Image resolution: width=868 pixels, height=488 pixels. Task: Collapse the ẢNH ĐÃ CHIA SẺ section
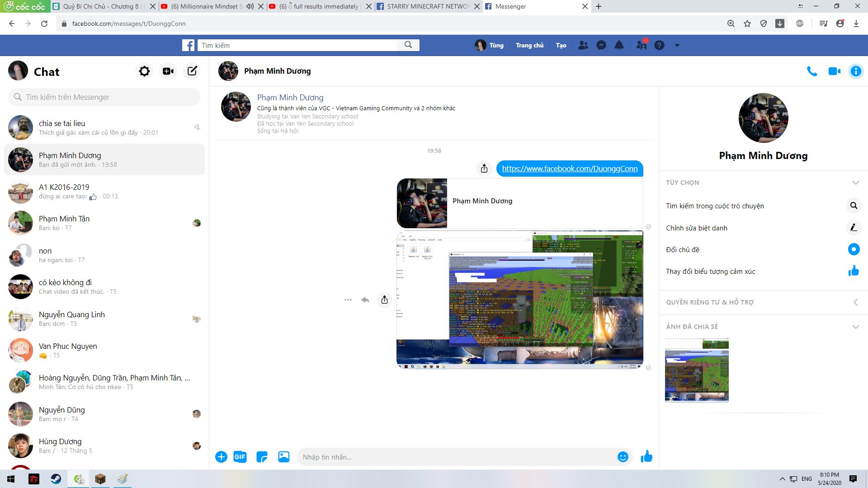[855, 327]
